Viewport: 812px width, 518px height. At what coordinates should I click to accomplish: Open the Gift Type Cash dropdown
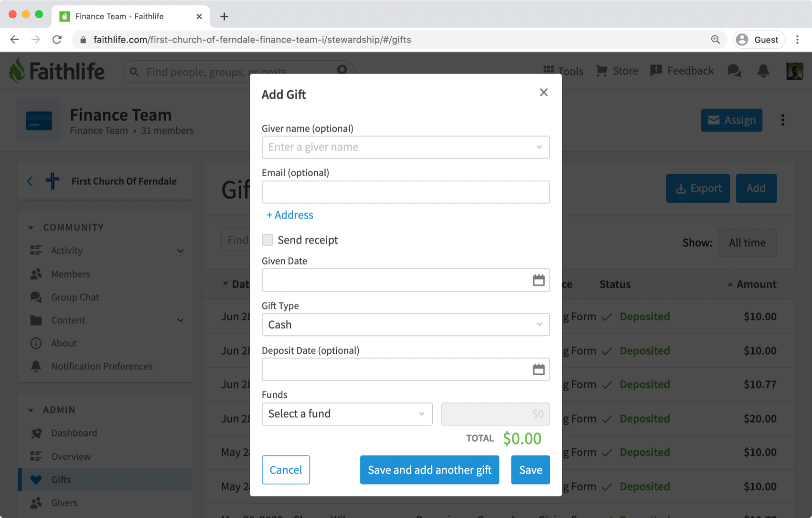point(406,325)
